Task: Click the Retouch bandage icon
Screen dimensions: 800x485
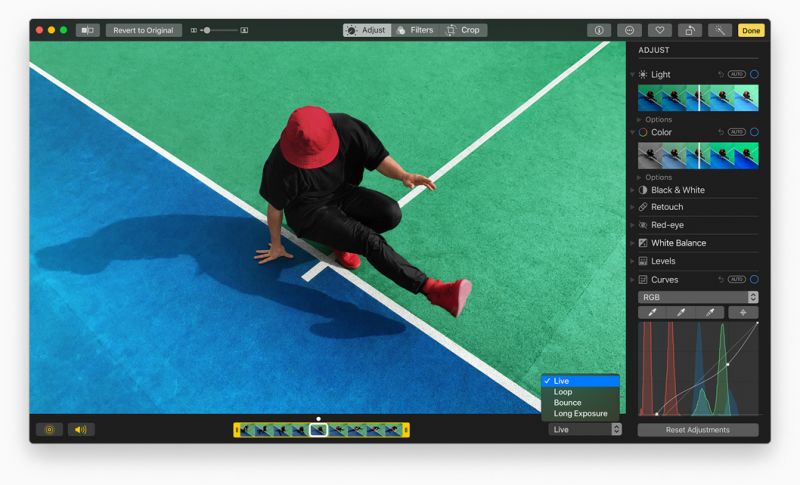Action: point(643,207)
